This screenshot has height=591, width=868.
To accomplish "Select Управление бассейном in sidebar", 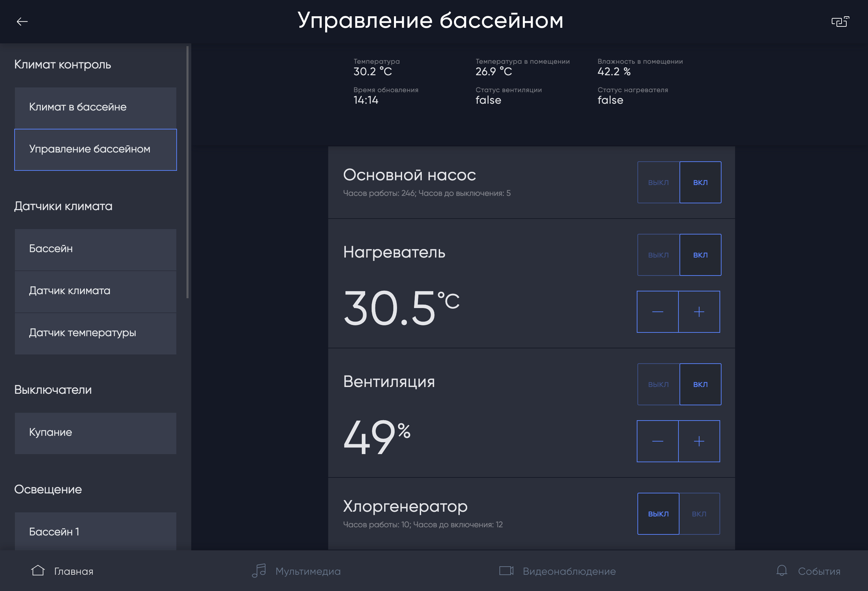I will pyautogui.click(x=96, y=150).
